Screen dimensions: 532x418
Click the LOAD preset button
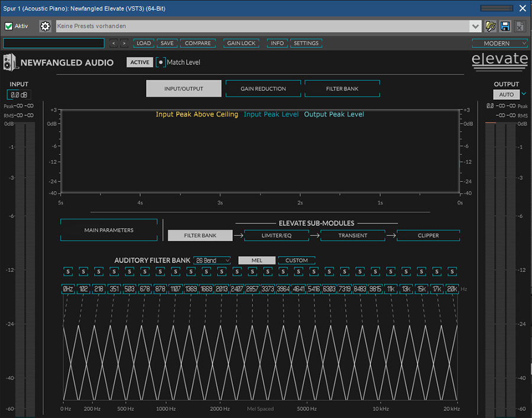144,43
